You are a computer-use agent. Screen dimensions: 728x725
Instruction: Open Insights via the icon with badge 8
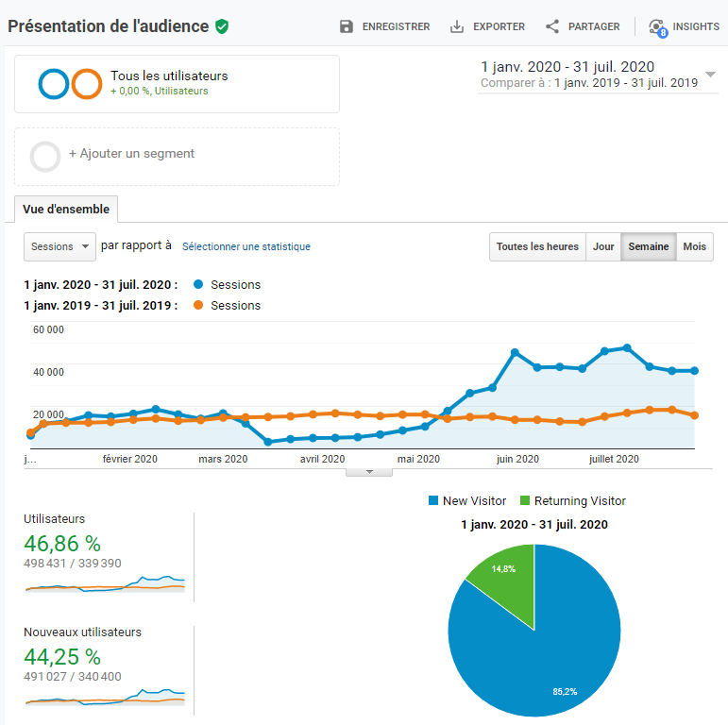click(658, 28)
